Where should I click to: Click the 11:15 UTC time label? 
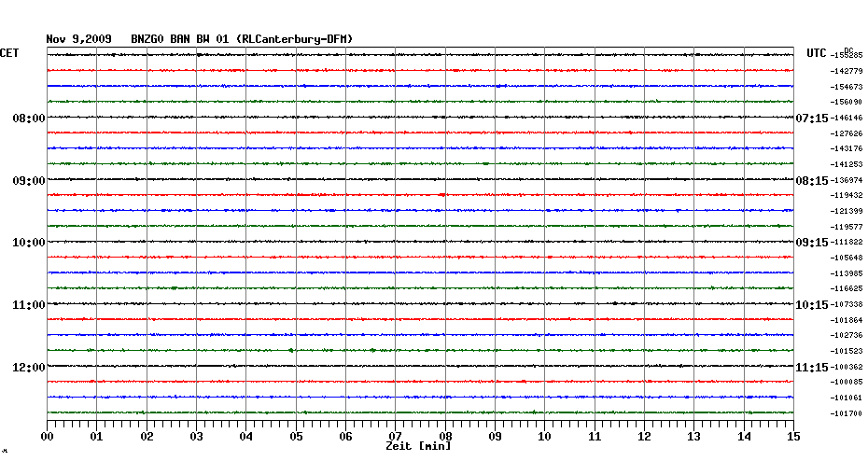coord(811,367)
